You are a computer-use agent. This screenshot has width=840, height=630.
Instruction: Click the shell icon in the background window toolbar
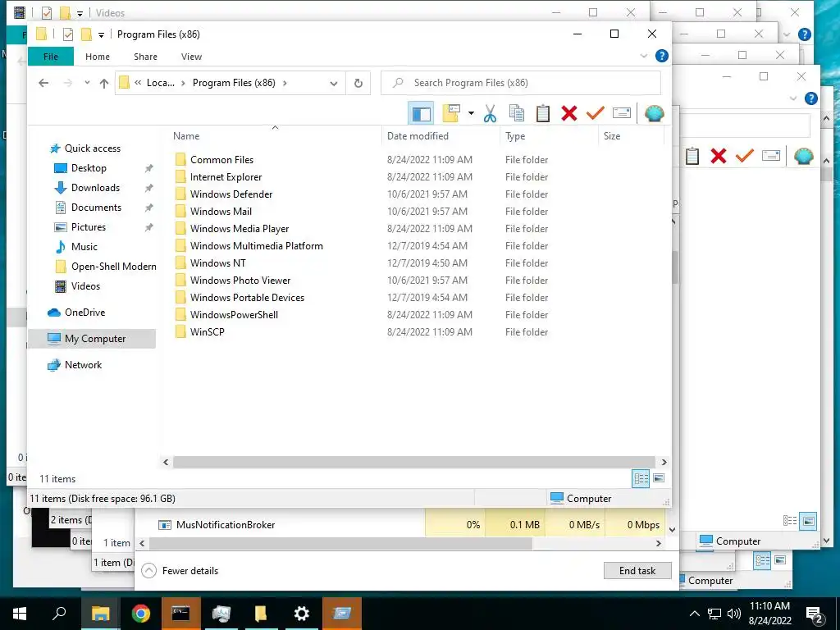(x=804, y=156)
